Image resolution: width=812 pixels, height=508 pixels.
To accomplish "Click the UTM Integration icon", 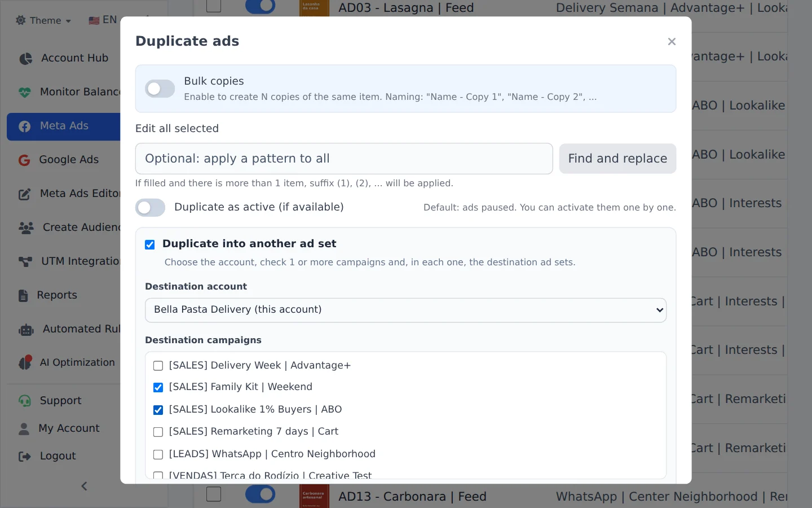I will [25, 261].
